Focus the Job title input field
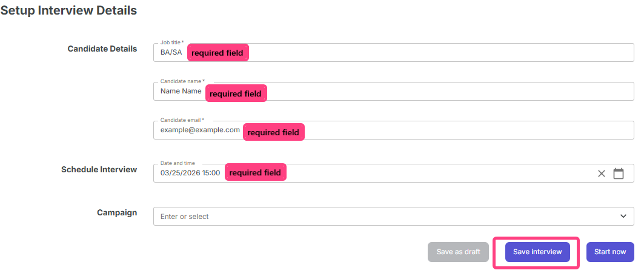The image size is (644, 273). (424, 53)
